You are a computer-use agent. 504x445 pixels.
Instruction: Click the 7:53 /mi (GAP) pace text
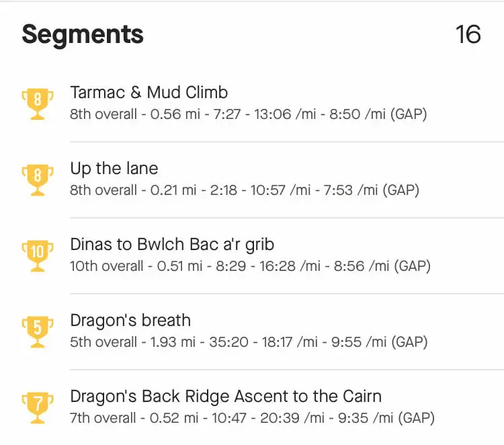pyautogui.click(x=372, y=190)
